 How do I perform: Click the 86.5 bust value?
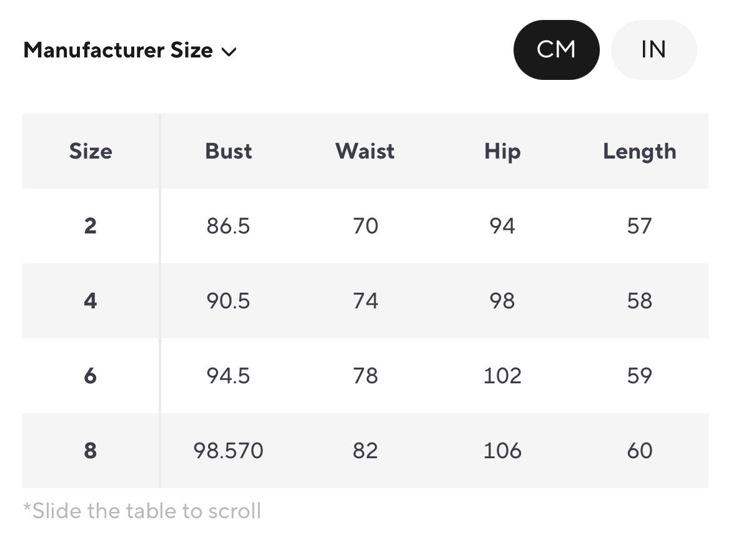click(228, 226)
